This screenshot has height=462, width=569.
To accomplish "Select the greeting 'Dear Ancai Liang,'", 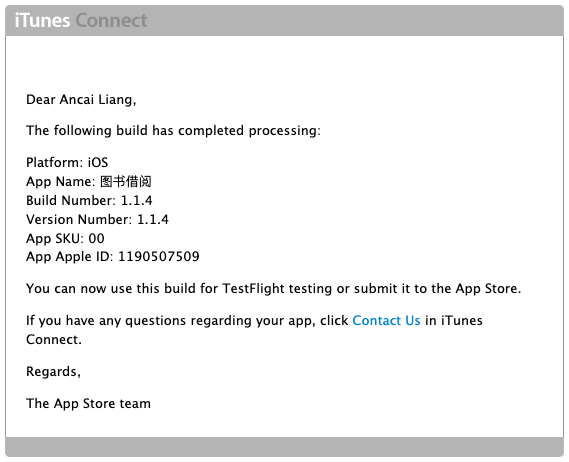I will pos(81,99).
